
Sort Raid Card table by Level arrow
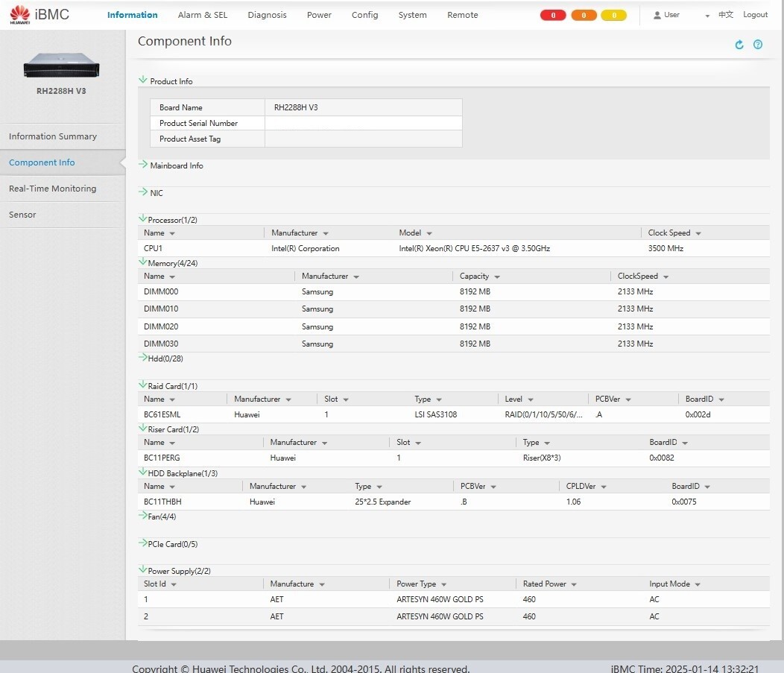pyautogui.click(x=530, y=400)
